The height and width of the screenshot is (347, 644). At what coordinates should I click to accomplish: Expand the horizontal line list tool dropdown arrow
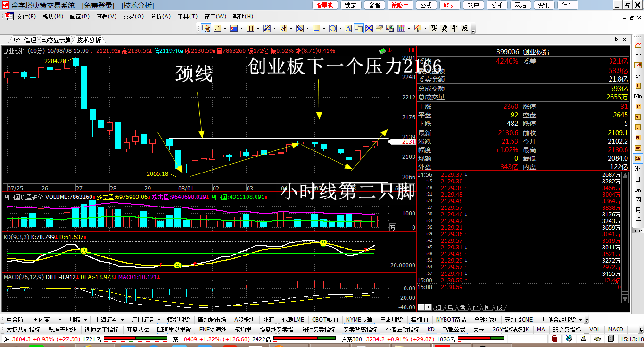(x=242, y=28)
